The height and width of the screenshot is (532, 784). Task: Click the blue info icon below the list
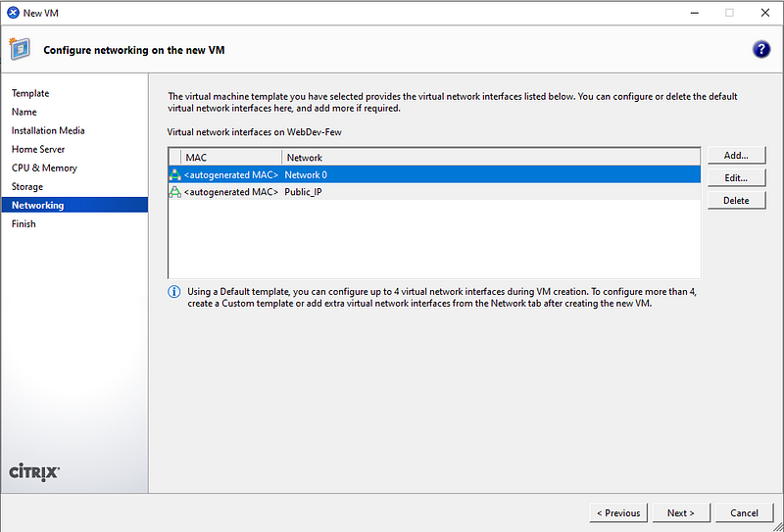tap(174, 291)
